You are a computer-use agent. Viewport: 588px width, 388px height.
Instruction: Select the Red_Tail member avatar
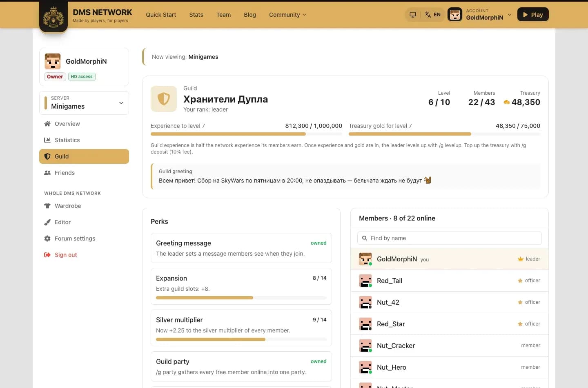pos(365,281)
